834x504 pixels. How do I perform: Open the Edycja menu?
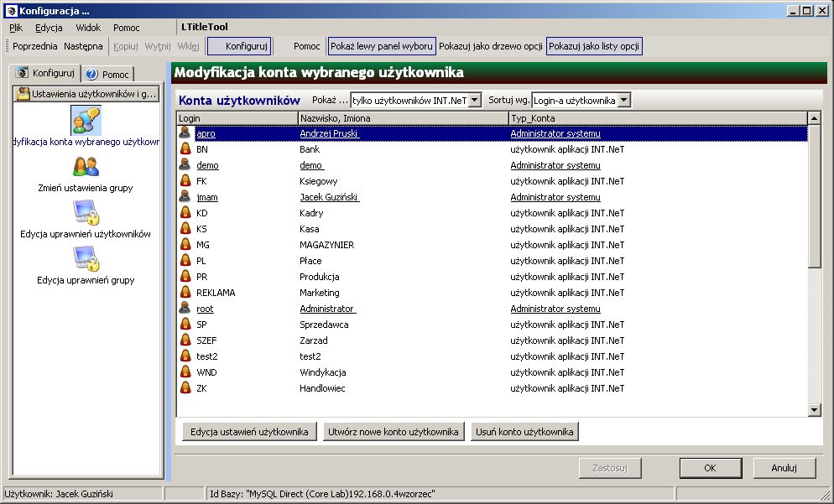(49, 28)
